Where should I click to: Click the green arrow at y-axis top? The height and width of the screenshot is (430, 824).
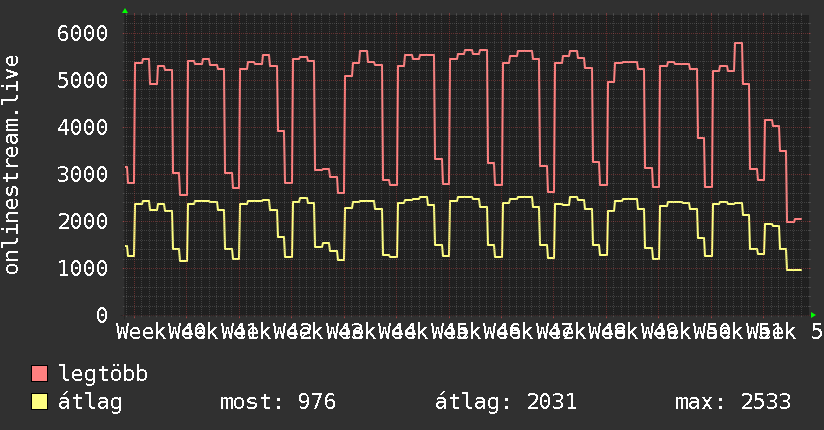point(125,11)
